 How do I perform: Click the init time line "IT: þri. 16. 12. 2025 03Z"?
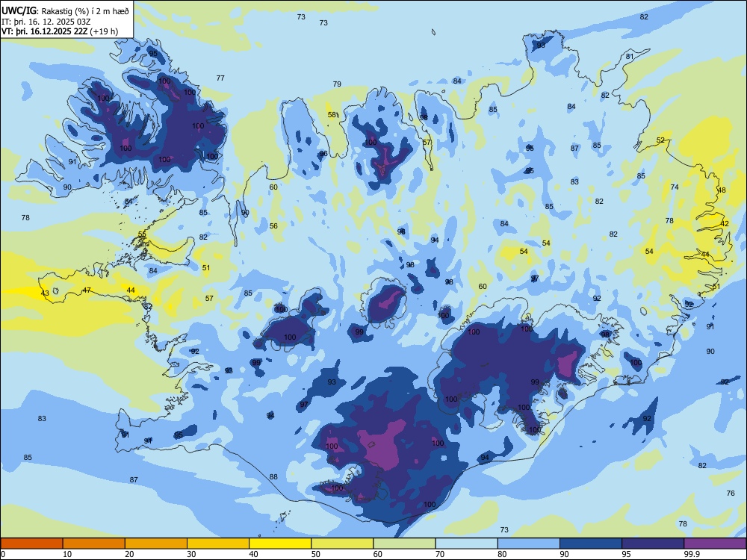click(46, 22)
